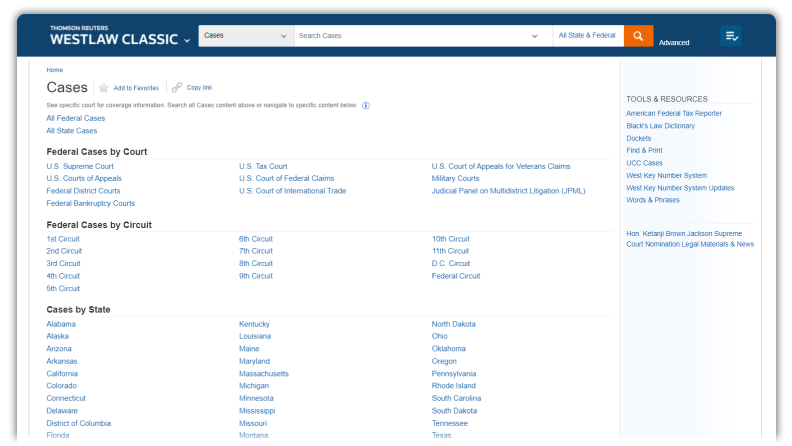The height and width of the screenshot is (446, 792).
Task: Open Alabama cases
Action: pos(61,324)
